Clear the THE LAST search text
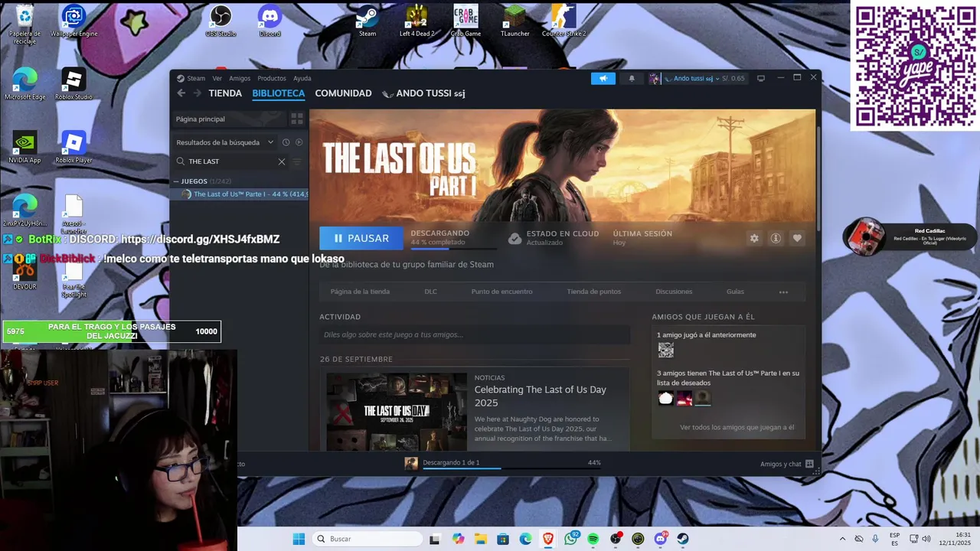The image size is (980, 551). tap(282, 161)
